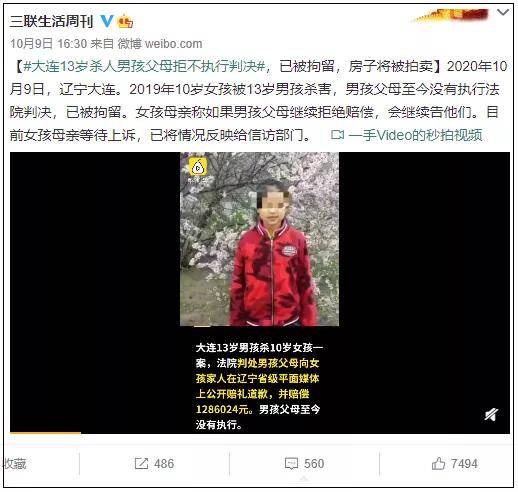518x492 pixels.
Task: Click the blue verified V badge
Action: pos(107,21)
